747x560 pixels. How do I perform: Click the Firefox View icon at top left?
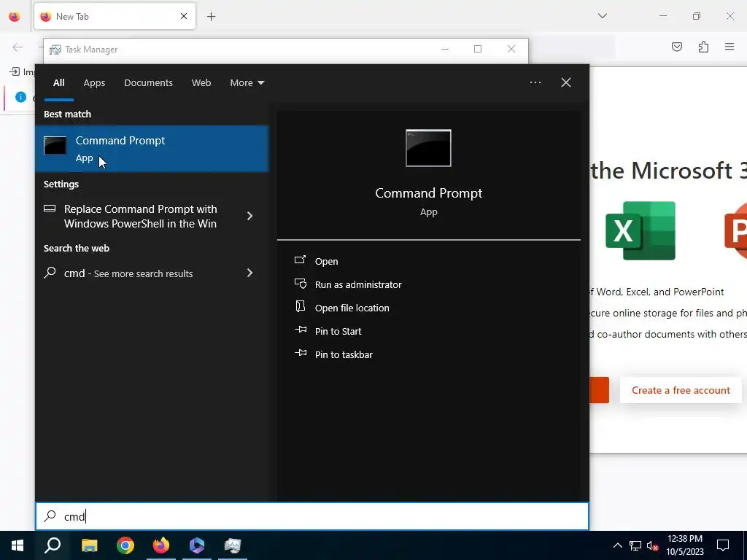pos(15,17)
